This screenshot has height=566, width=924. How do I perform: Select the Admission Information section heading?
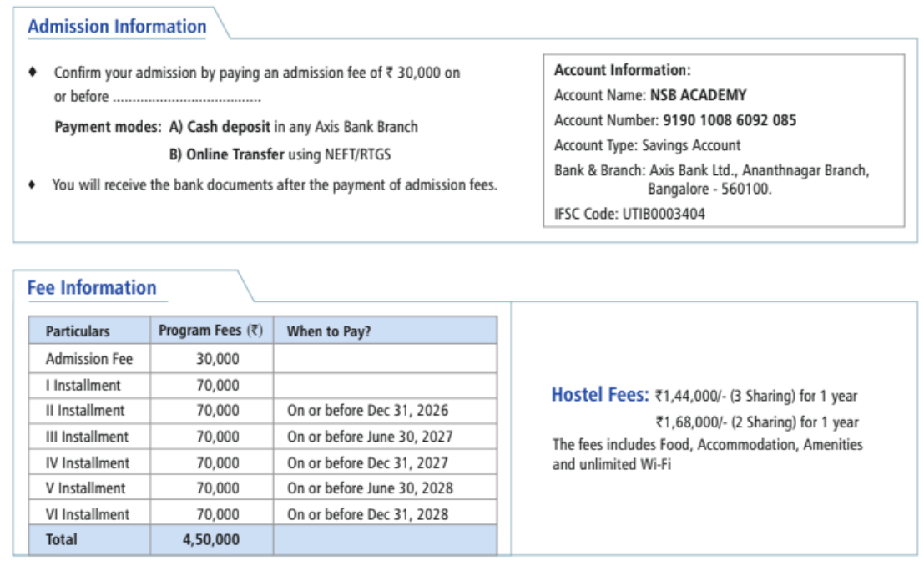[117, 27]
